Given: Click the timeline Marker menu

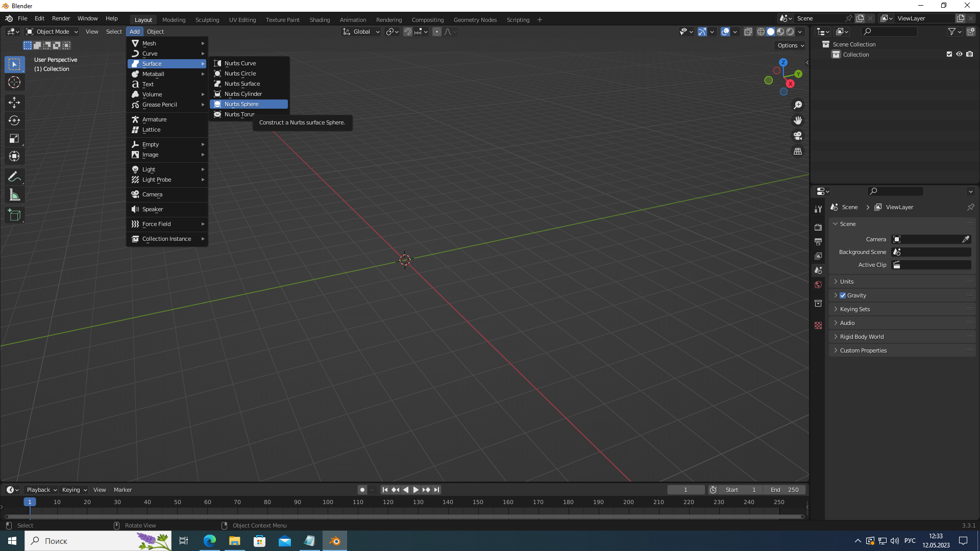Looking at the screenshot, I should [122, 490].
